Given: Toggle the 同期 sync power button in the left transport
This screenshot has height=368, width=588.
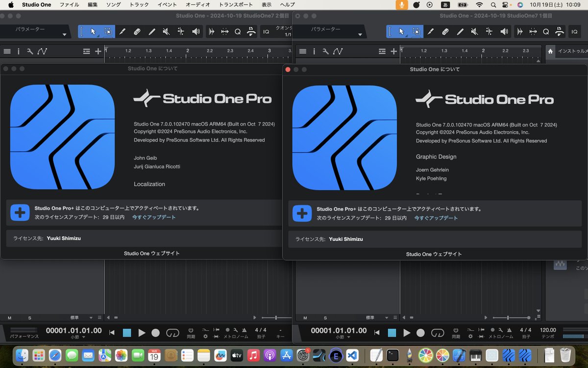Looking at the screenshot, I should click(191, 330).
